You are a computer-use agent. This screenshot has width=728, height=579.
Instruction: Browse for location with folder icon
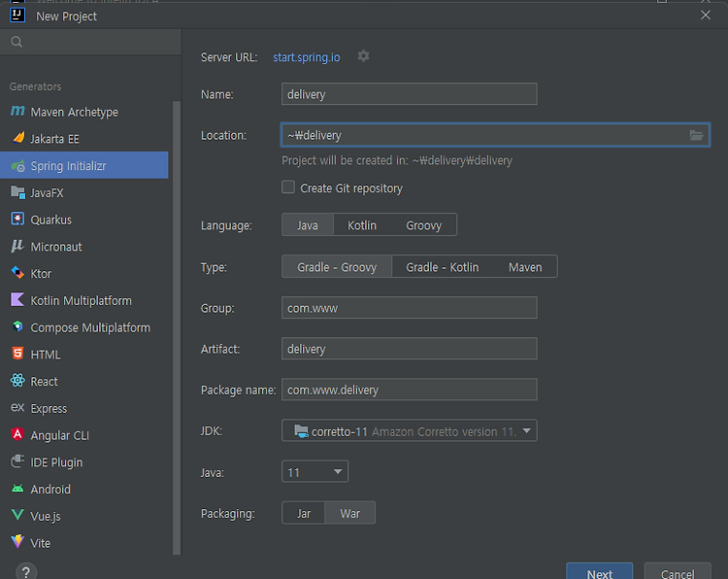coord(696,135)
